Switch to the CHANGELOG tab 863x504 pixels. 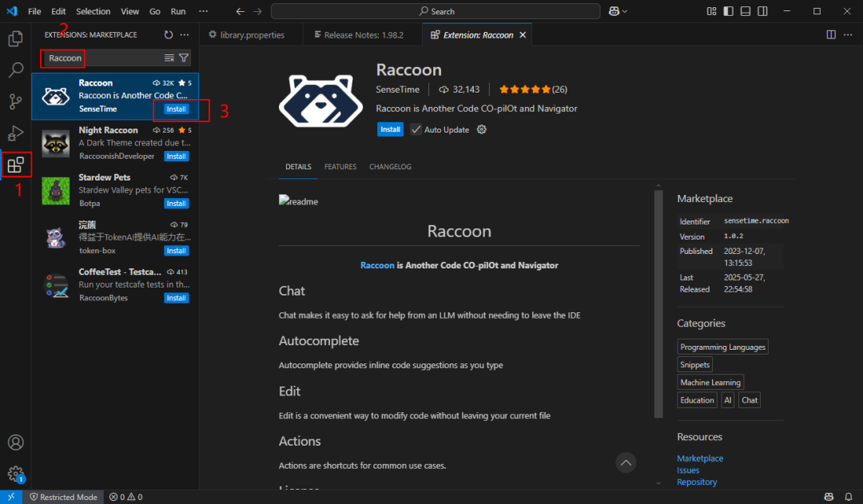[x=390, y=167]
